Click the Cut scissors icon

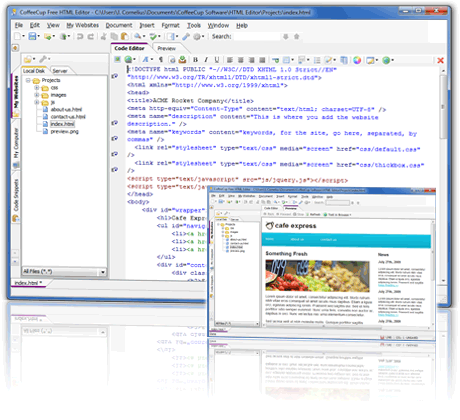click(x=104, y=36)
